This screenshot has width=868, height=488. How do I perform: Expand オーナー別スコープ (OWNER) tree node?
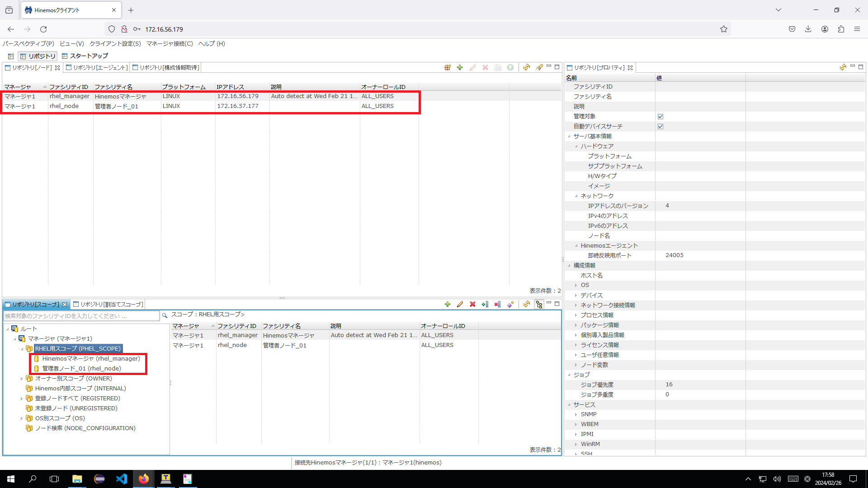[21, 379]
